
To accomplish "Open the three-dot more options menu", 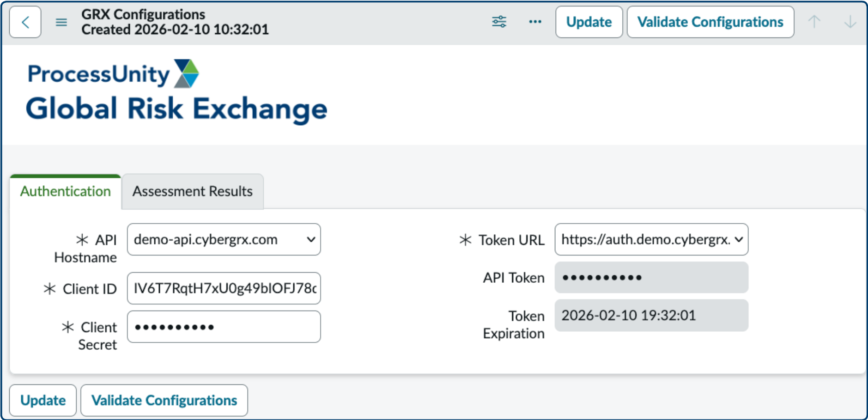I will coord(535,22).
